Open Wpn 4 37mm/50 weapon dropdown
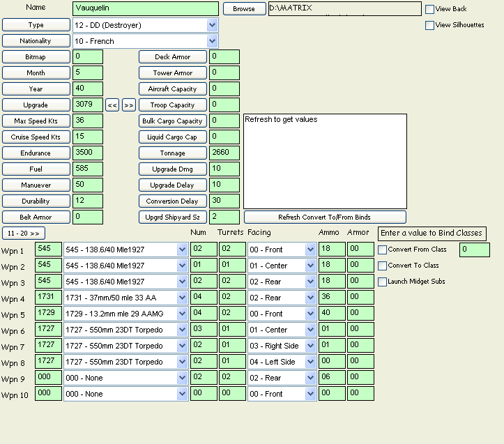The width and height of the screenshot is (504, 444). pyautogui.click(x=182, y=298)
